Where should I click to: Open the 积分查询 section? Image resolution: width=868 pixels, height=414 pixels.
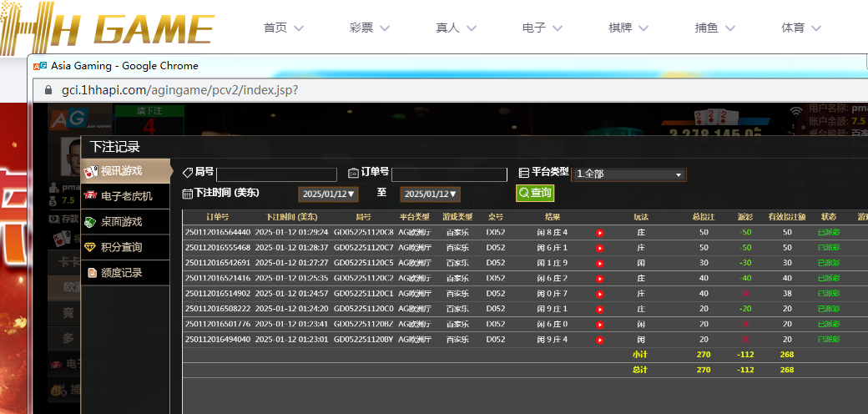point(125,247)
